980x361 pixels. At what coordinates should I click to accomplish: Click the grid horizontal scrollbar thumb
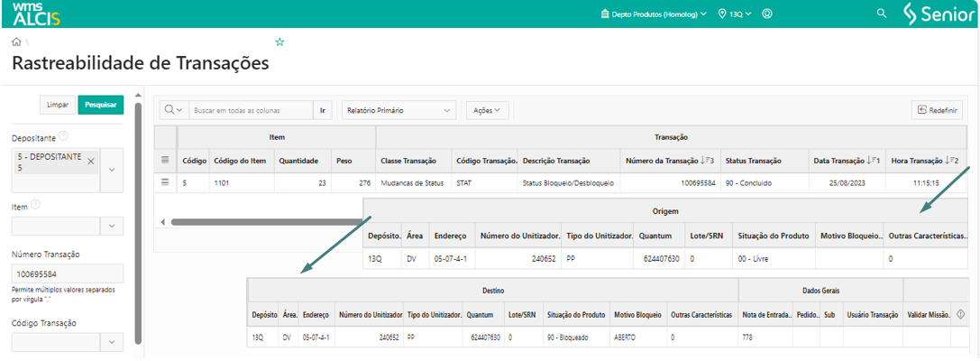pos(266,221)
